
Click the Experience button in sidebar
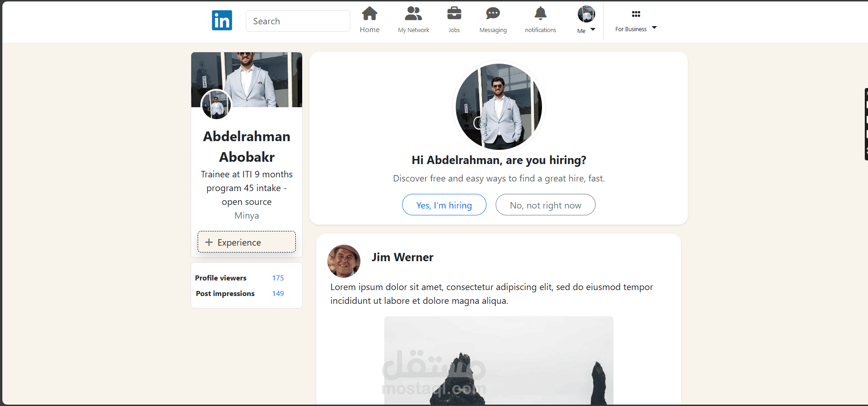coord(247,242)
